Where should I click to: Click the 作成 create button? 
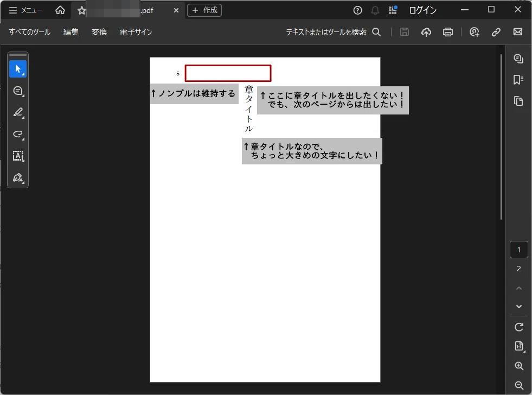click(x=204, y=10)
